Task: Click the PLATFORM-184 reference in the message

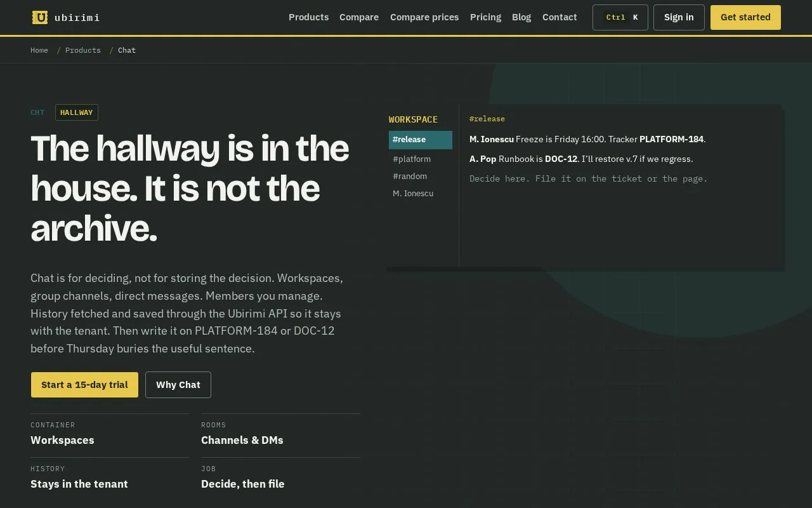Action: 672,139
